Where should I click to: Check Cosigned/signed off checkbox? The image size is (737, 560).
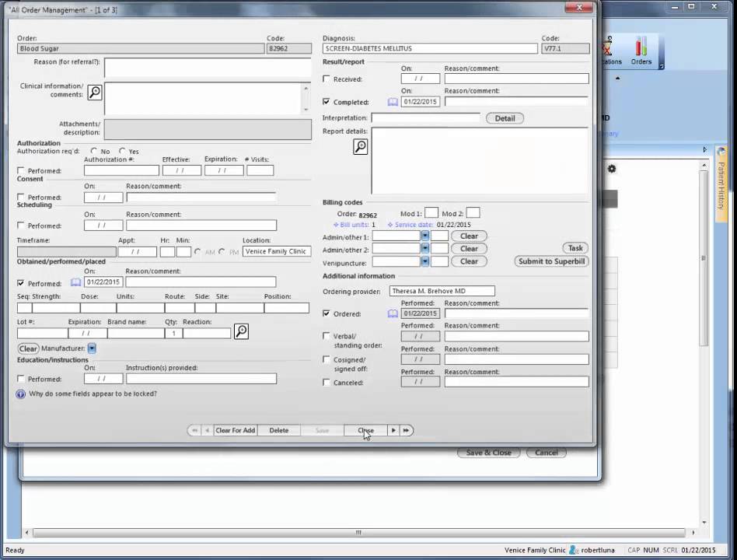click(x=327, y=359)
